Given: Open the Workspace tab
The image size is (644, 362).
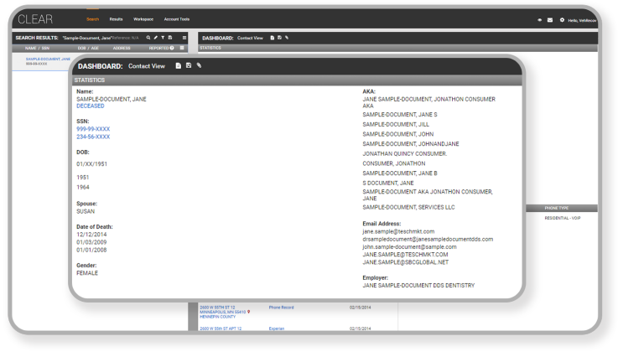Looking at the screenshot, I should [143, 19].
